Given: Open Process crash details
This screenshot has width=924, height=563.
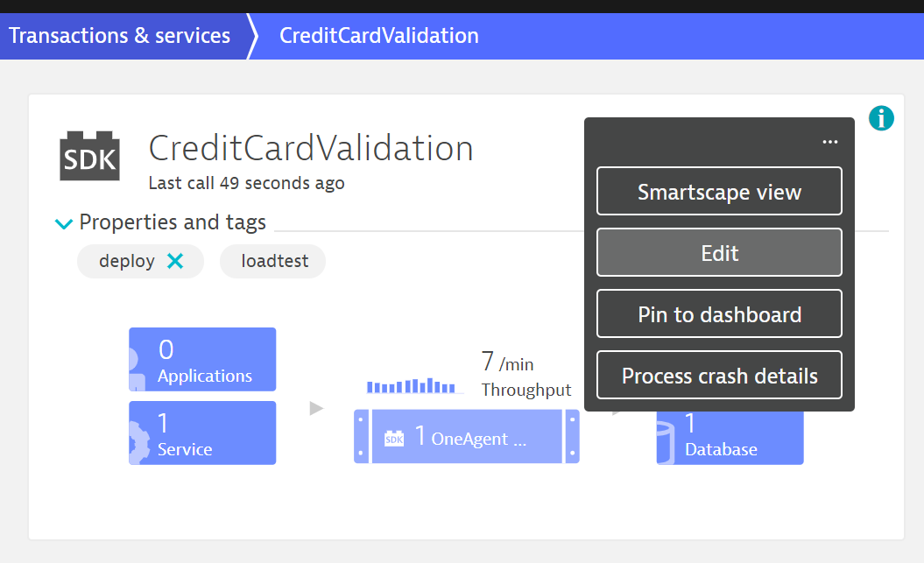Looking at the screenshot, I should [719, 376].
